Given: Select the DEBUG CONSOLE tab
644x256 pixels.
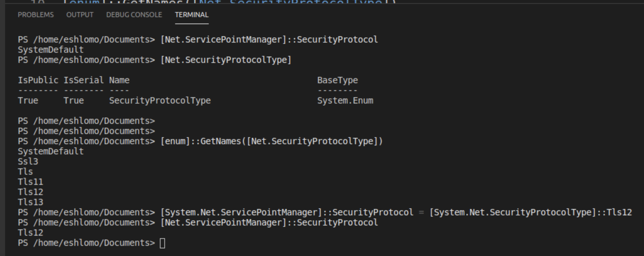Looking at the screenshot, I should click(x=134, y=15).
